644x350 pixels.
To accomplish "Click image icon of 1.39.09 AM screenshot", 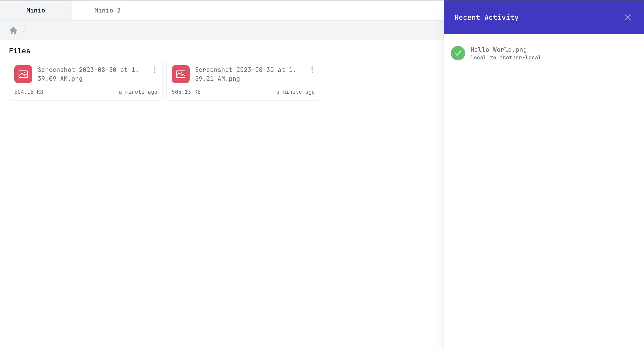I will (x=23, y=74).
